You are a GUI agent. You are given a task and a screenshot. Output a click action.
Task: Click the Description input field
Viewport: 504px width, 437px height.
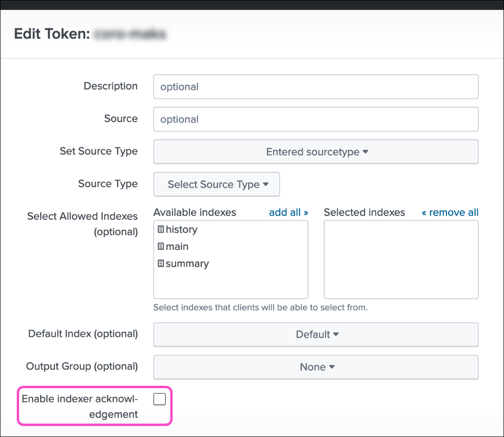316,87
